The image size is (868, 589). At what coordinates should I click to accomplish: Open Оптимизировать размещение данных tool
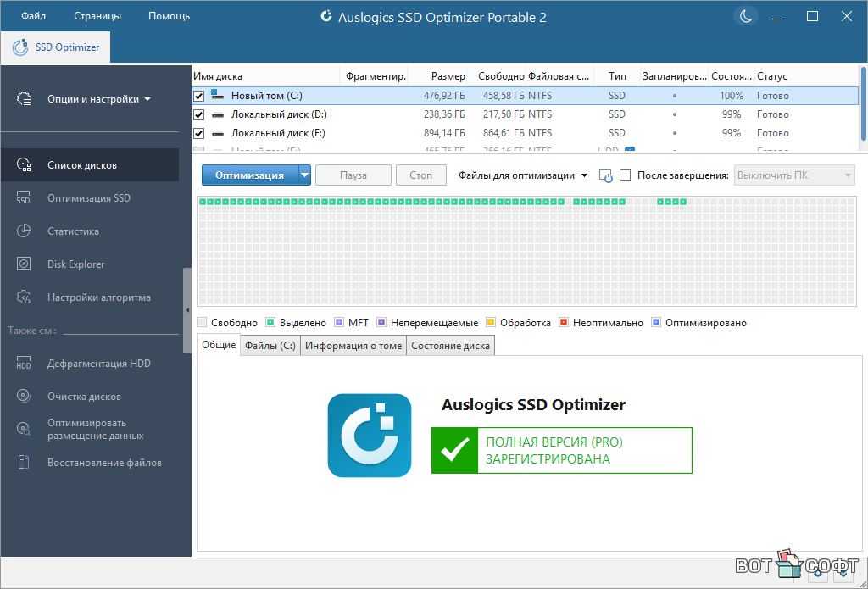click(x=90, y=429)
